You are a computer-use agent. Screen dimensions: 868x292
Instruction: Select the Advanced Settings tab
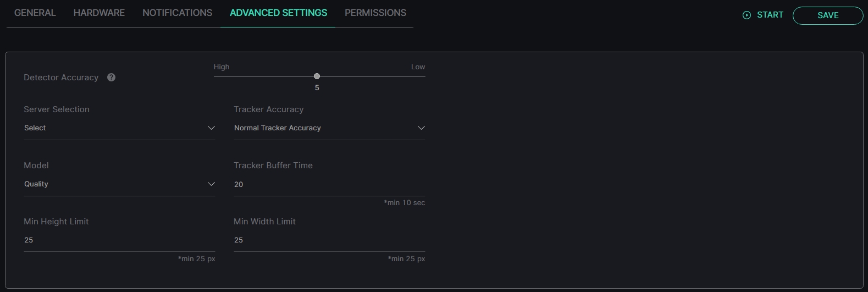[x=278, y=13]
